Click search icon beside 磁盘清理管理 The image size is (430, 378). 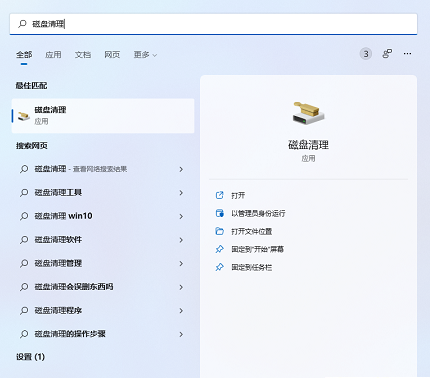24,264
